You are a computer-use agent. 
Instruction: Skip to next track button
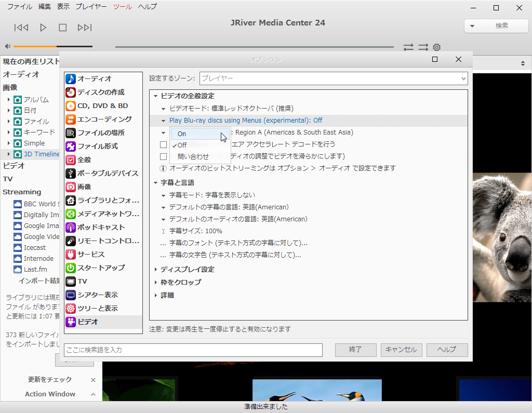(x=85, y=28)
